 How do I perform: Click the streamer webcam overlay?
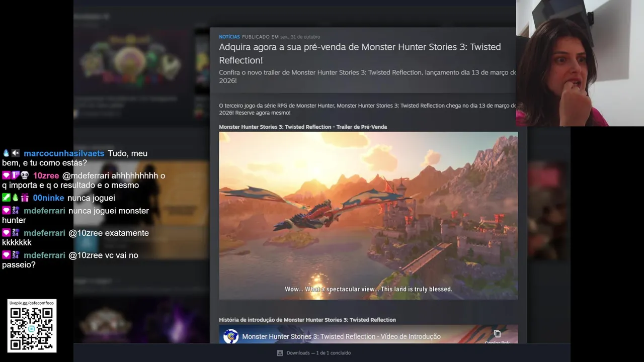pos(580,63)
